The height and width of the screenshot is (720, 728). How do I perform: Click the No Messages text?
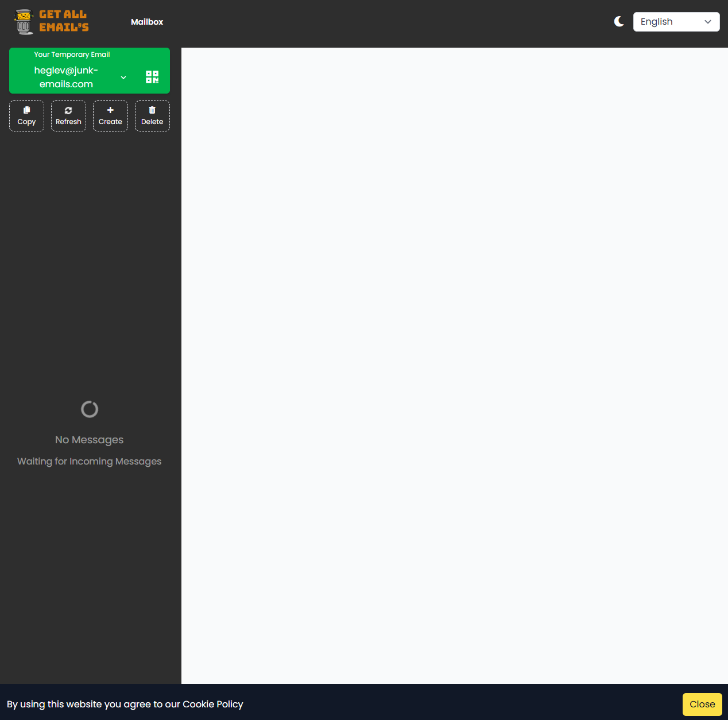coord(90,440)
